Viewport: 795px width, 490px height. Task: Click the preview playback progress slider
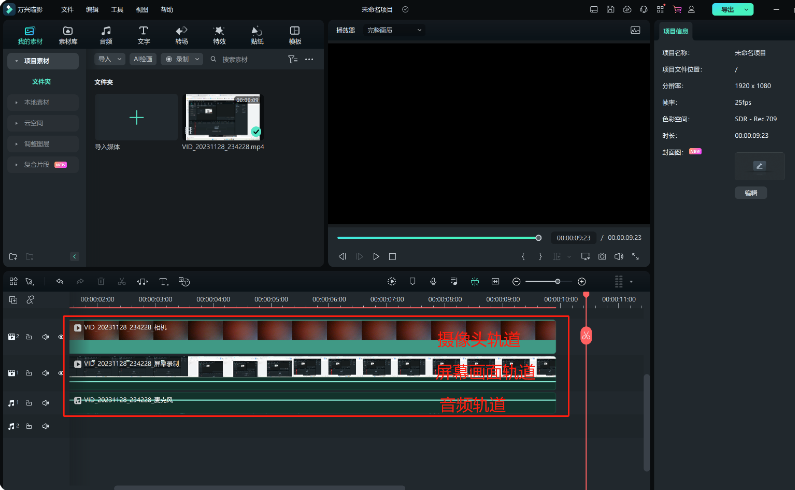point(437,238)
